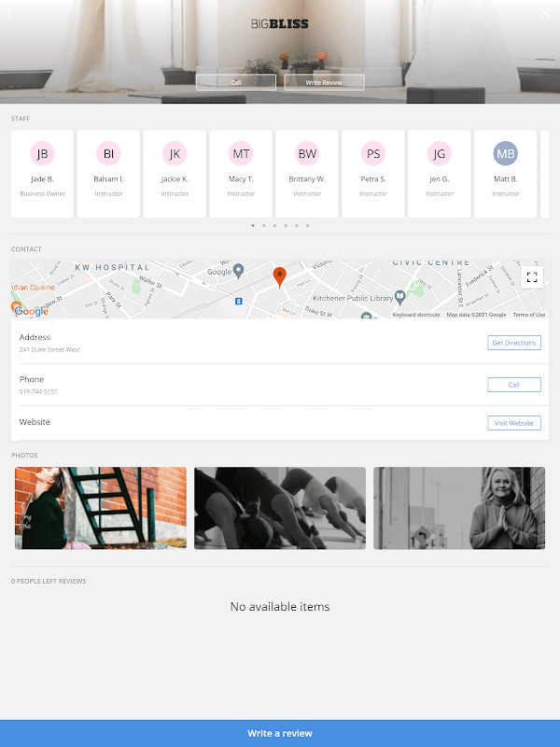Open photo of woman by brick stairs
This screenshot has height=747, width=560.
pos(101,508)
